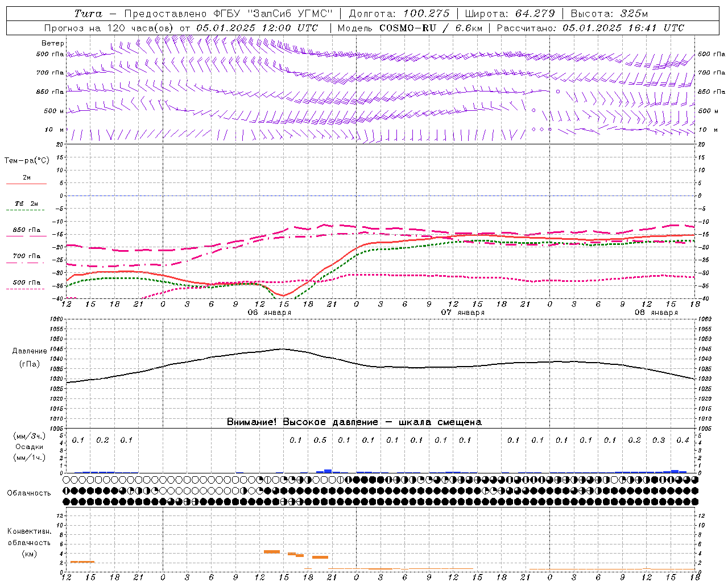Click the "Td 2м" legend entry
Viewport: 728px width, 582px height.
pyautogui.click(x=26, y=203)
